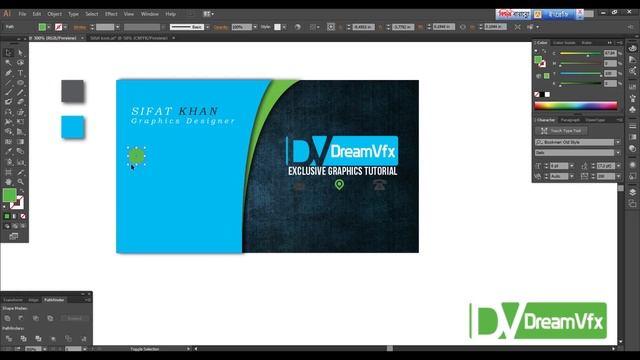This screenshot has width=640, height=360.
Task: Open the stroke weight dropdown
Action: [118, 27]
